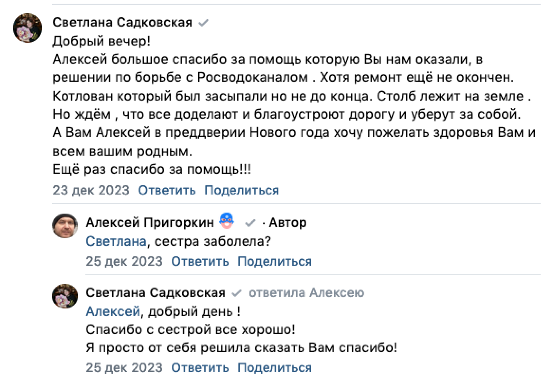Click 'Ответить' under the 23 дек 2023 comment
The width and height of the screenshot is (553, 392).
167,190
